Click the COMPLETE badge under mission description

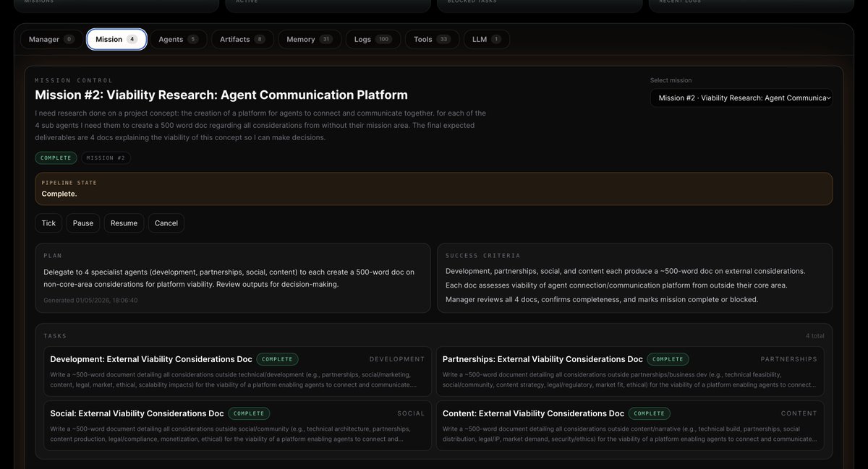click(56, 158)
